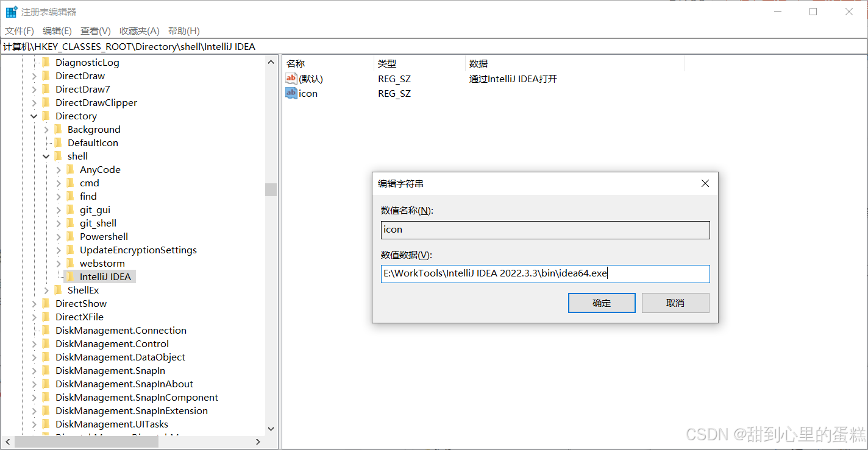Expand the Powershell tree node
Image resolution: width=868 pixels, height=450 pixels.
point(59,236)
